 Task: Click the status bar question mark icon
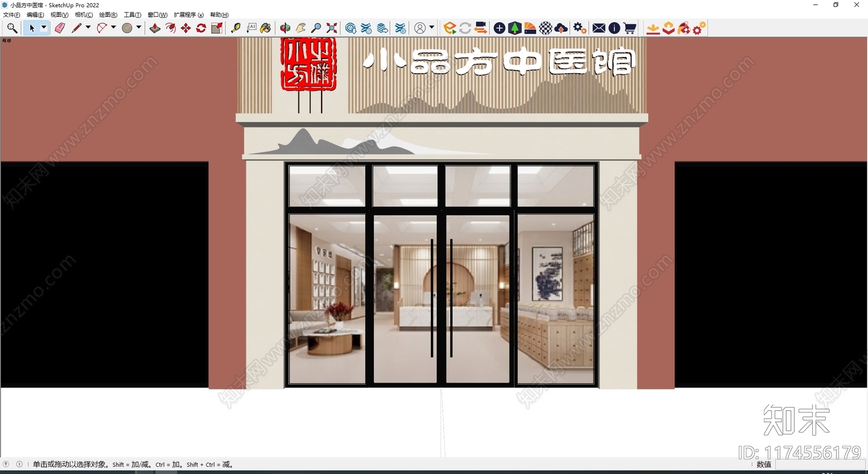(6, 464)
